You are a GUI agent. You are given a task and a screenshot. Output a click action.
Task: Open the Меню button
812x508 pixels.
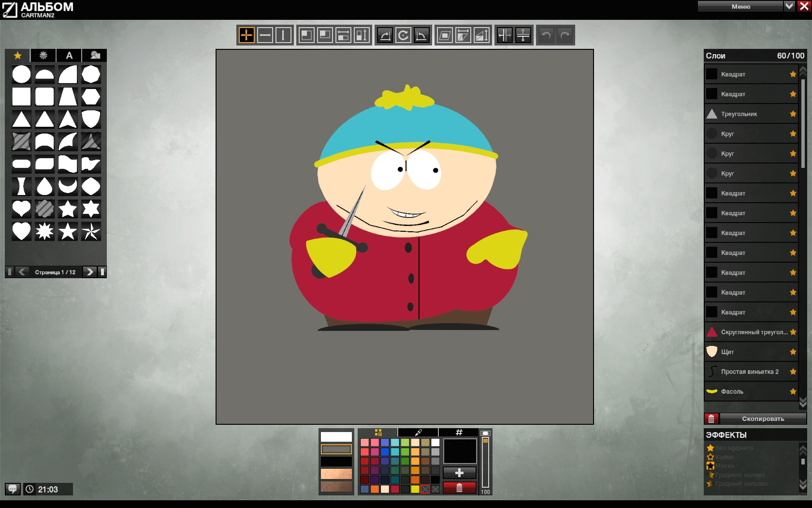[740, 6]
